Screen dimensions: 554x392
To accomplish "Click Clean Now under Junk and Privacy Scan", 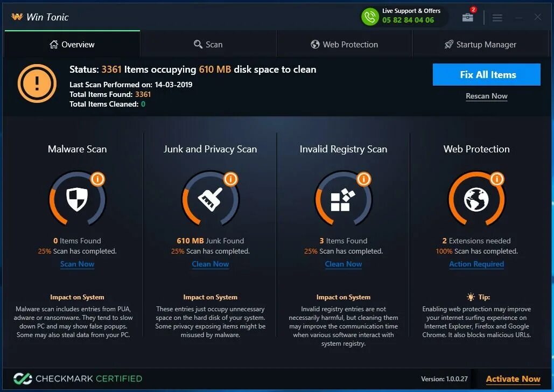I will 210,264.
